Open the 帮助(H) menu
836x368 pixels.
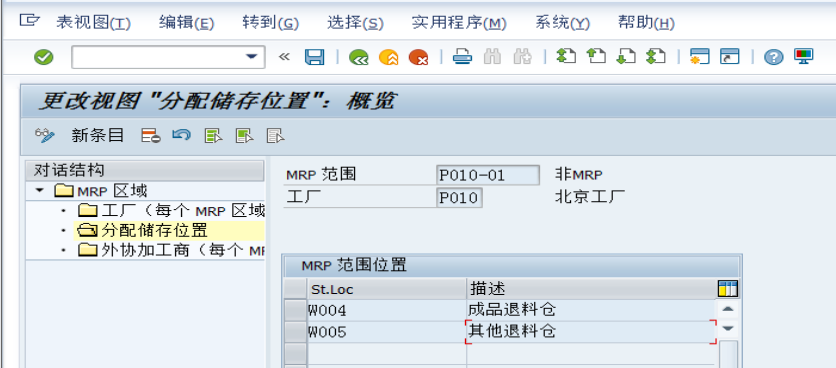[646, 22]
